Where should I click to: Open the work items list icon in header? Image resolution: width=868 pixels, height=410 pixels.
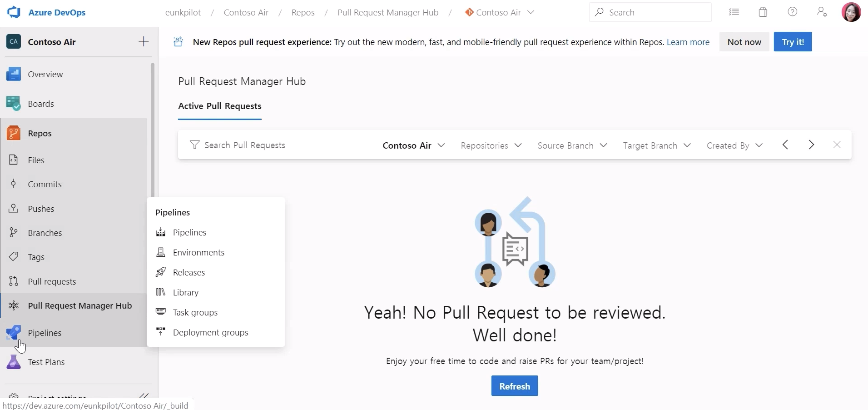[734, 12]
